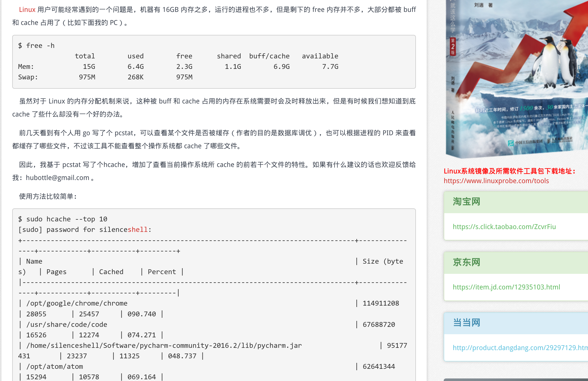This screenshot has height=381, width=588.
Task: Click the 京东网 card heading
Action: point(466,262)
